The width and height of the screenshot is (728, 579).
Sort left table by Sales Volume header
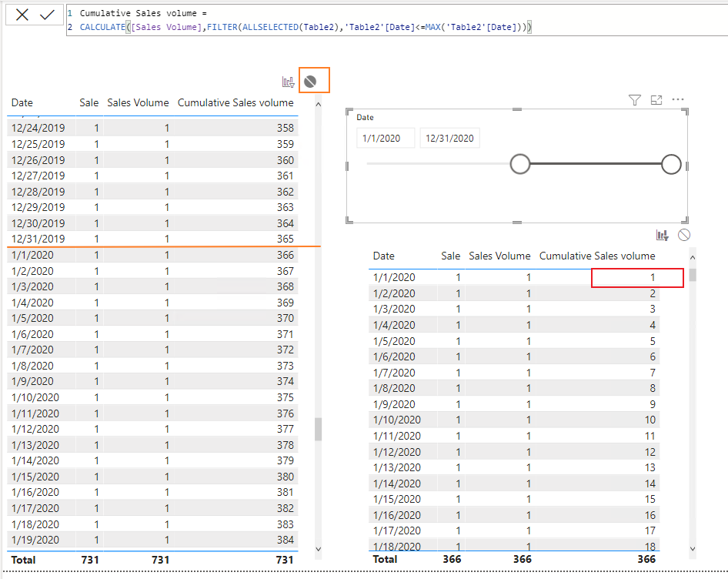pyautogui.click(x=138, y=102)
